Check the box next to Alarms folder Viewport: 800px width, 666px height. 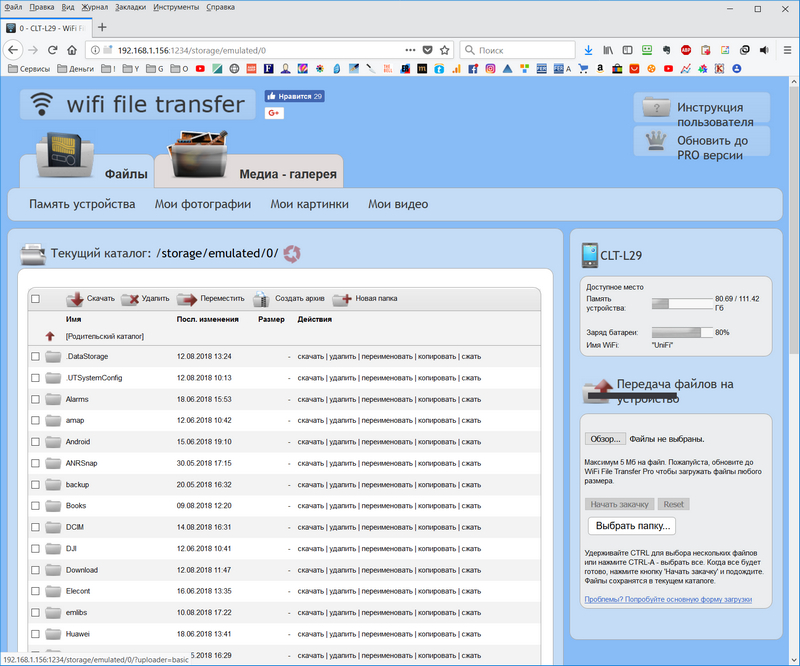pos(35,399)
